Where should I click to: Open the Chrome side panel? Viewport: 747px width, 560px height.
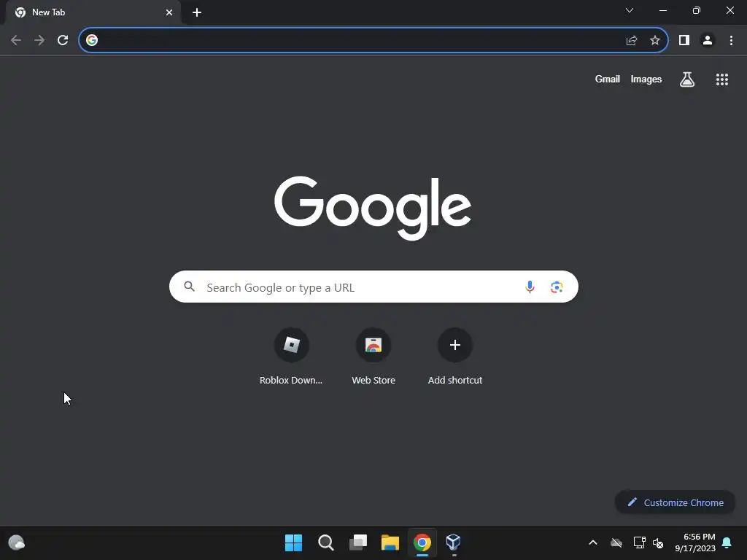pos(684,41)
